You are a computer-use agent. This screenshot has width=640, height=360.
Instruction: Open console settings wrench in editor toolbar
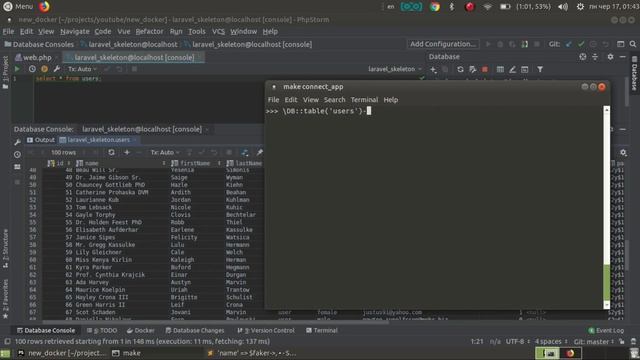57,69
